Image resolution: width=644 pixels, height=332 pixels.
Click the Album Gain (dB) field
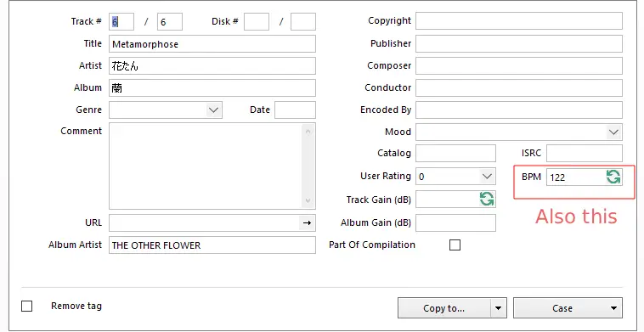tap(455, 222)
